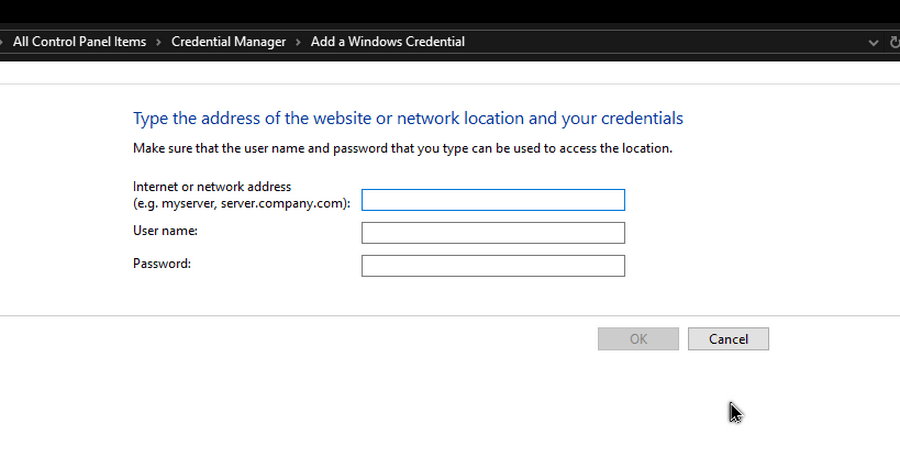Go to All Control Panel Items breadcrumb
Image resolution: width=900 pixels, height=469 pixels.
(x=79, y=42)
